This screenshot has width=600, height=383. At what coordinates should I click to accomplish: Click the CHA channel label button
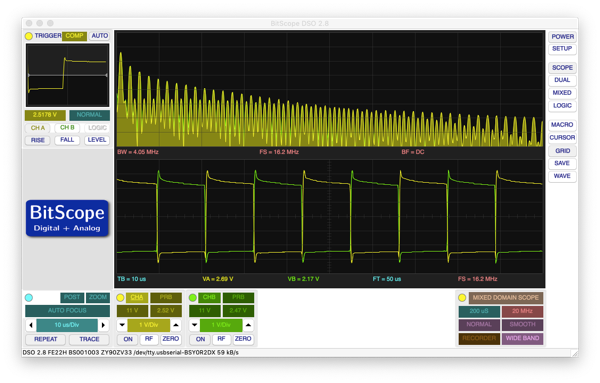point(137,297)
